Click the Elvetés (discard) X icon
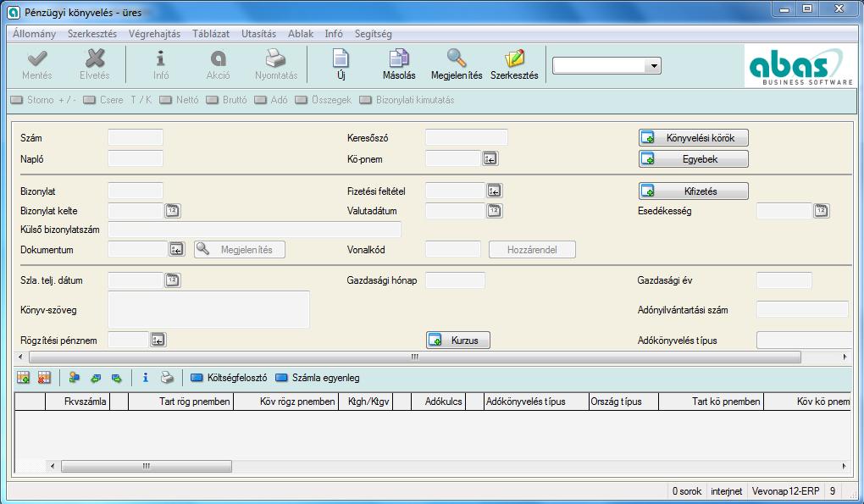Image resolution: width=864 pixels, height=504 pixels. coord(95,58)
